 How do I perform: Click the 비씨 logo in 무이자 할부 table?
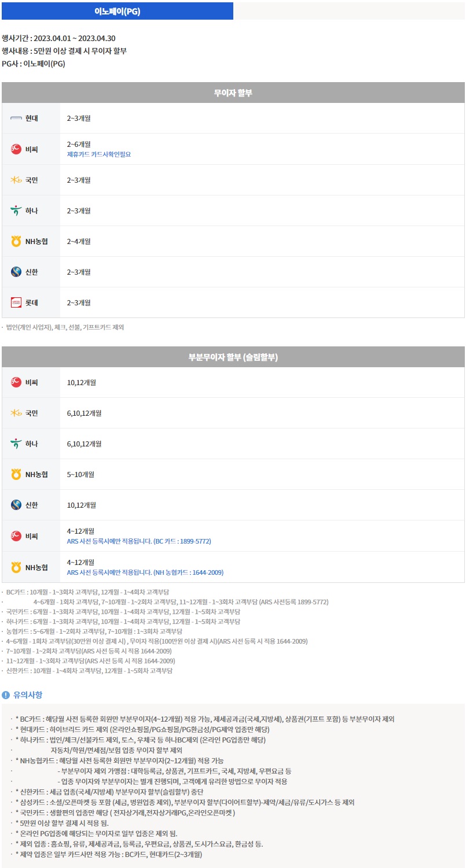pos(16,149)
